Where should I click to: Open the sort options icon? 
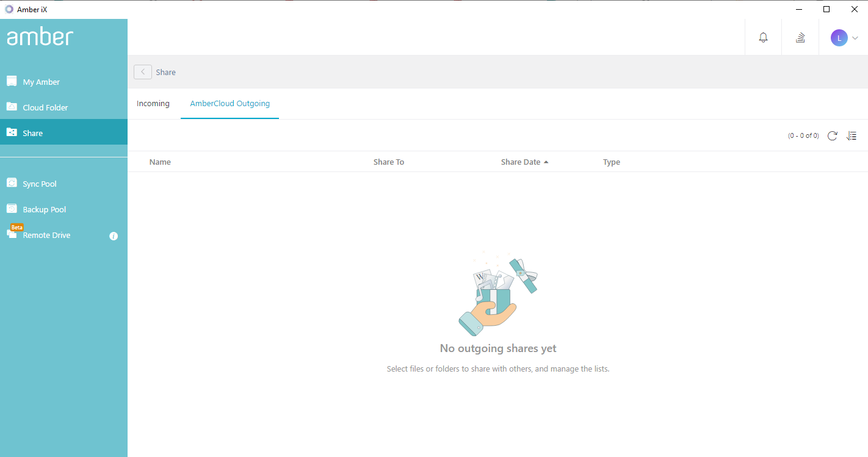[852, 135]
